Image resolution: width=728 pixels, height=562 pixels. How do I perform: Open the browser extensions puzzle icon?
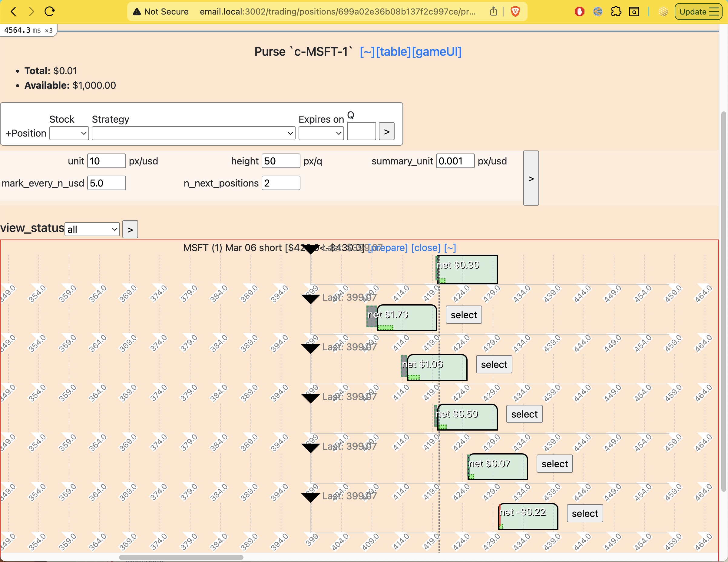pyautogui.click(x=616, y=12)
